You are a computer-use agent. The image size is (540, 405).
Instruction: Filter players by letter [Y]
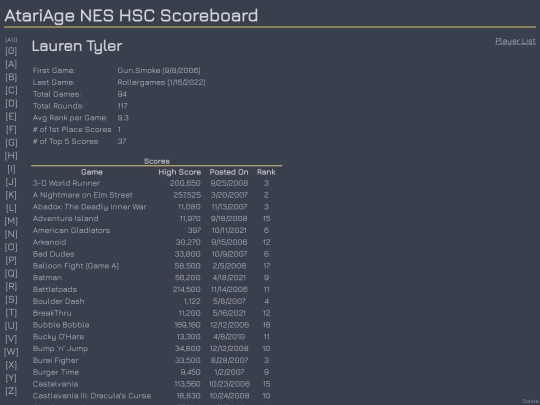11,378
